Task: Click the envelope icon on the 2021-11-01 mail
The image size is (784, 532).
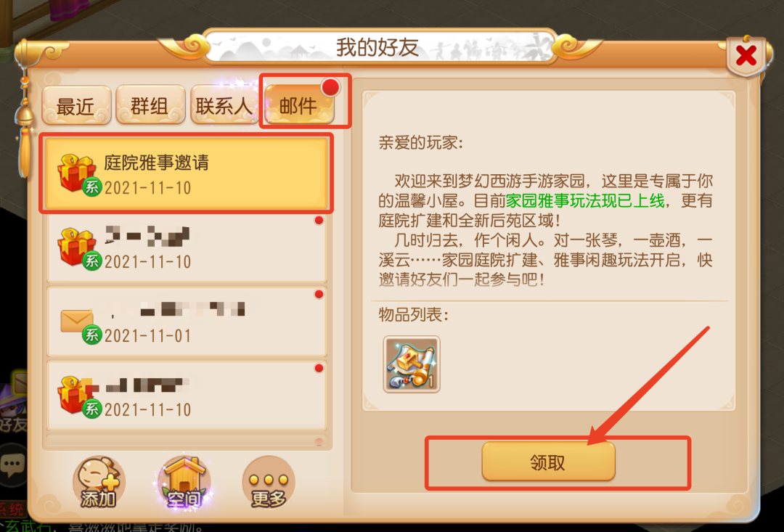Action: coord(78,321)
